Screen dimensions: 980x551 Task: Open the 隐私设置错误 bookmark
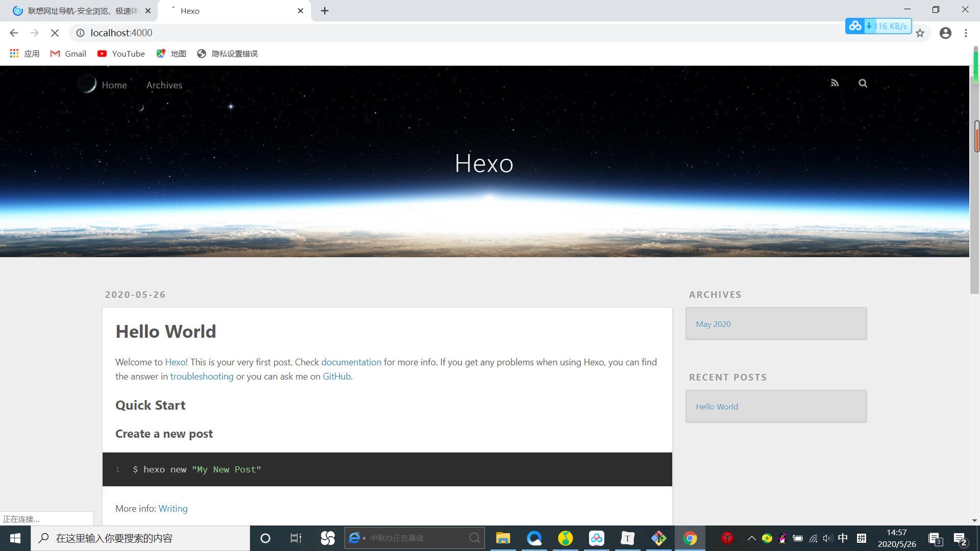(x=228, y=54)
